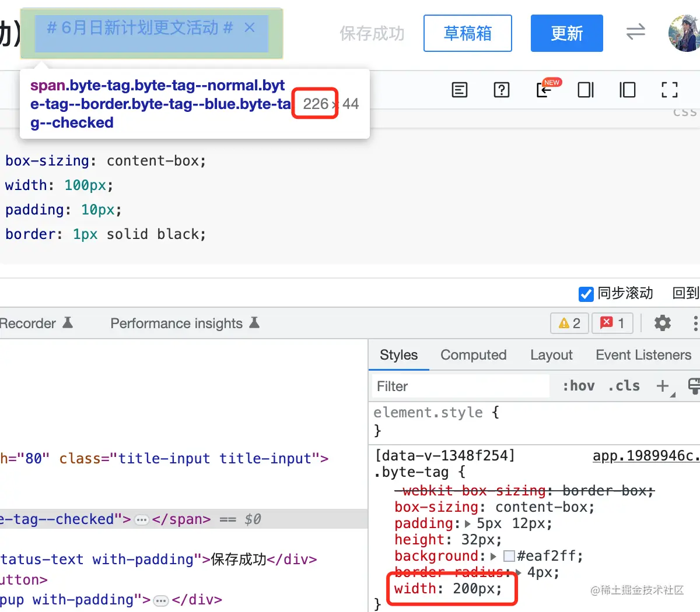The image size is (700, 612).
Task: Add a new style rule with plus icon
Action: pyautogui.click(x=663, y=386)
